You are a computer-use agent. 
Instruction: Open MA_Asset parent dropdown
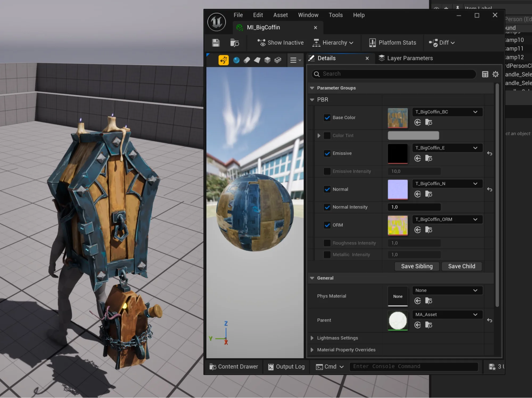(x=447, y=315)
